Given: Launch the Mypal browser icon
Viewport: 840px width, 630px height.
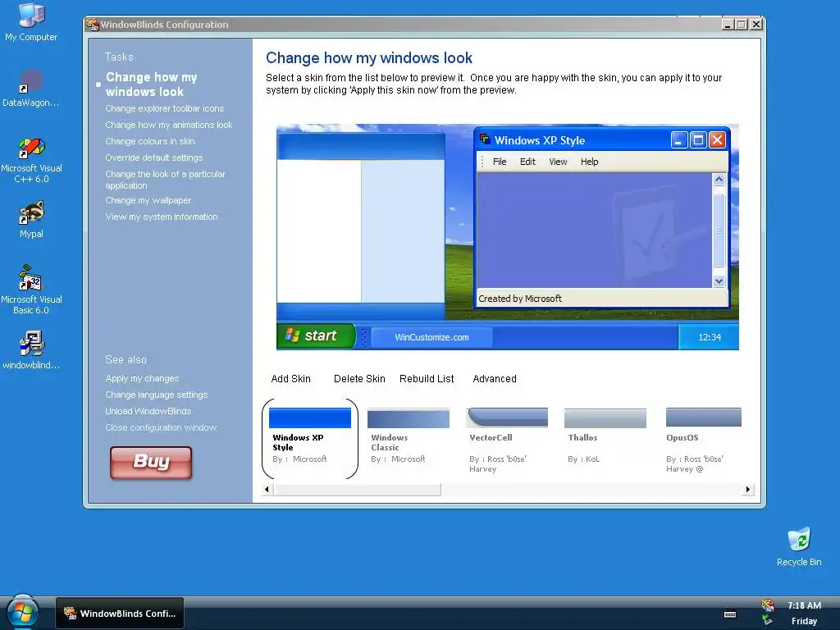Looking at the screenshot, I should coord(31,219).
